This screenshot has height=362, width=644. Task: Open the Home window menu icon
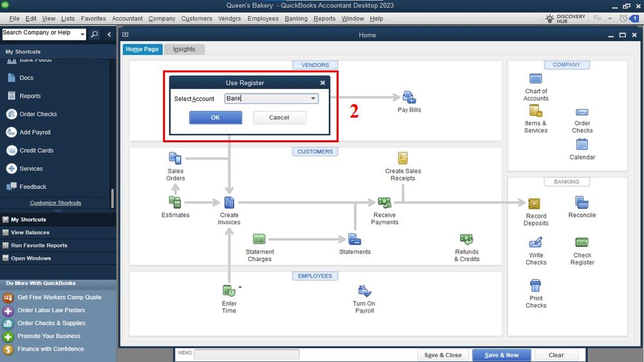pyautogui.click(x=125, y=35)
